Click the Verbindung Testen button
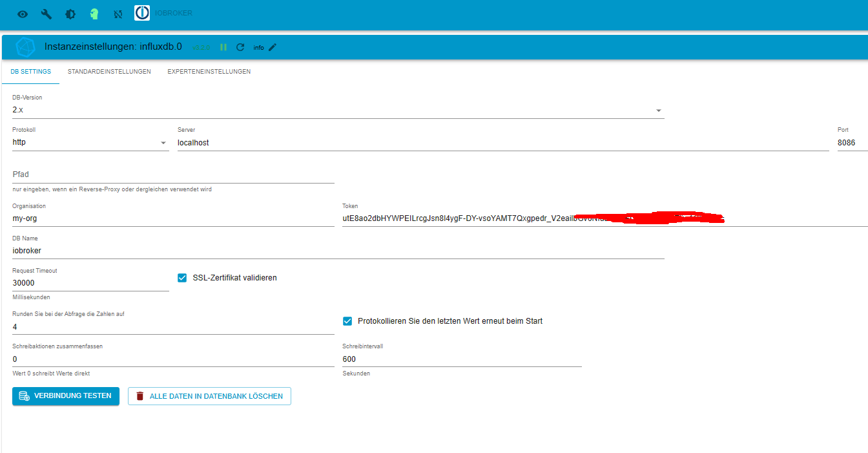Screen dimensions: 868x453 66,396
